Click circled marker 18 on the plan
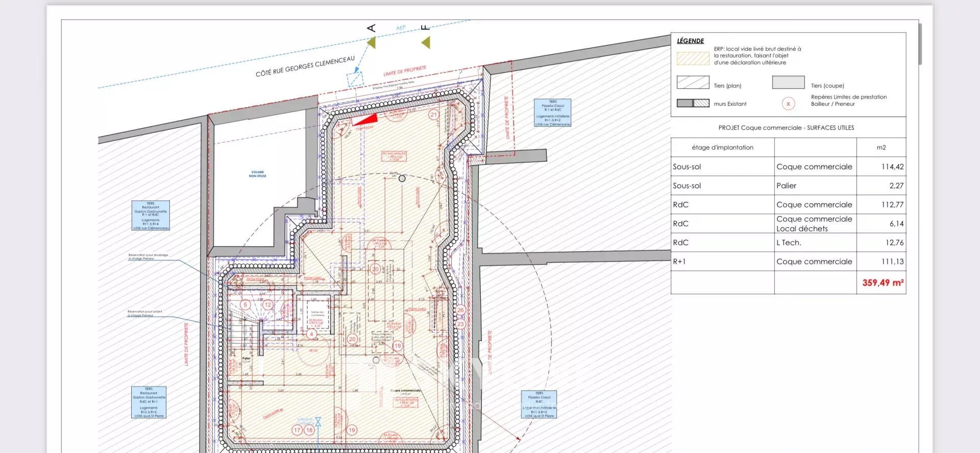Screen dimensions: 980x453 click(x=309, y=430)
